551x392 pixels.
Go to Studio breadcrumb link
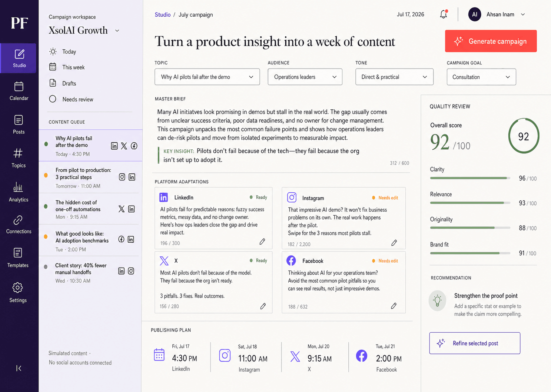pos(163,15)
